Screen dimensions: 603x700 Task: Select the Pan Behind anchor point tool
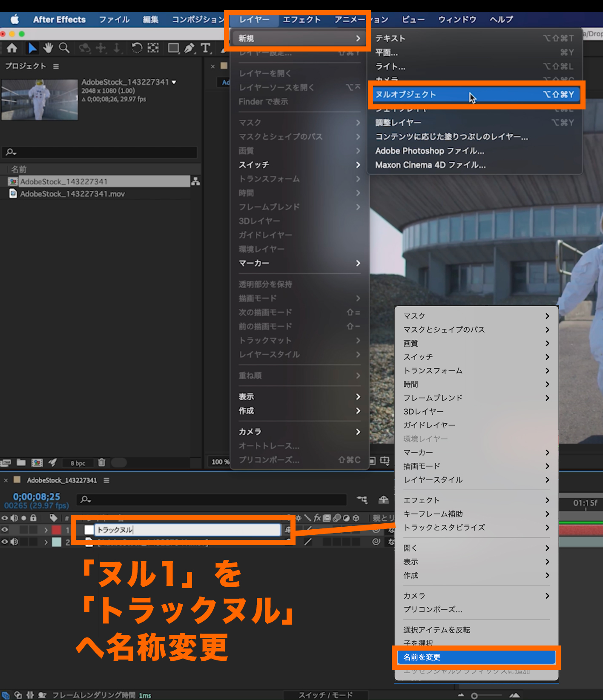(153, 48)
